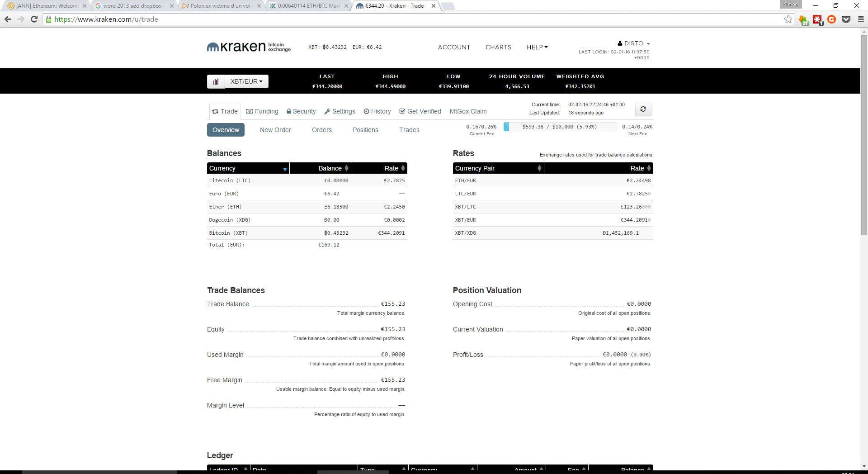The image size is (868, 474).
Task: Close the ANN Ethereum tab
Action: [85, 6]
